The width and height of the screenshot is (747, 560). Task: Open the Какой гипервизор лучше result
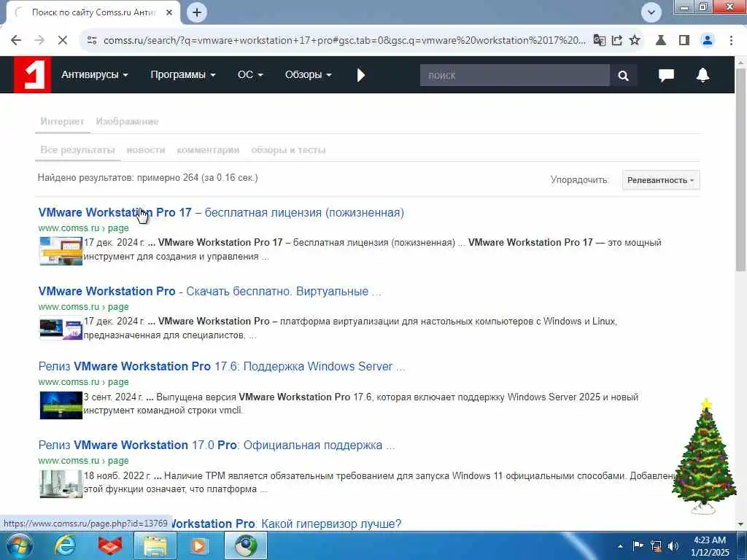(x=285, y=524)
